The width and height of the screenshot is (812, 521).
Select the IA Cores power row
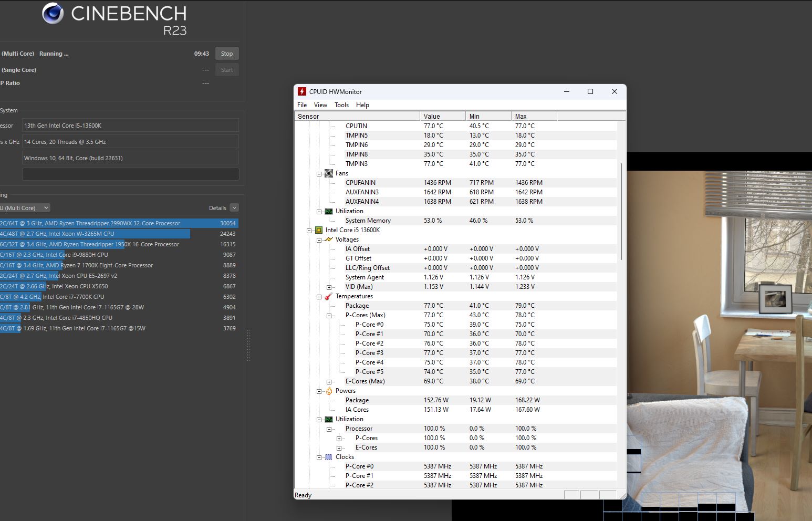tap(455, 410)
